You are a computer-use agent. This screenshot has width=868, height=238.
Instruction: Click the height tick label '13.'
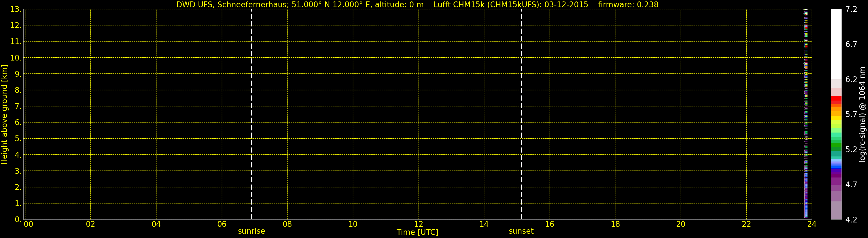16,10
